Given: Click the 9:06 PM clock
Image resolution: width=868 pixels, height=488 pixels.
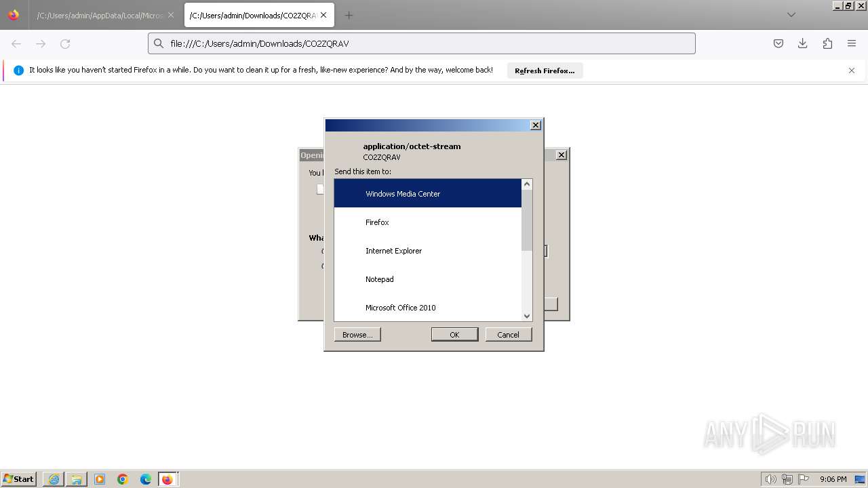Looking at the screenshot, I should [833, 479].
